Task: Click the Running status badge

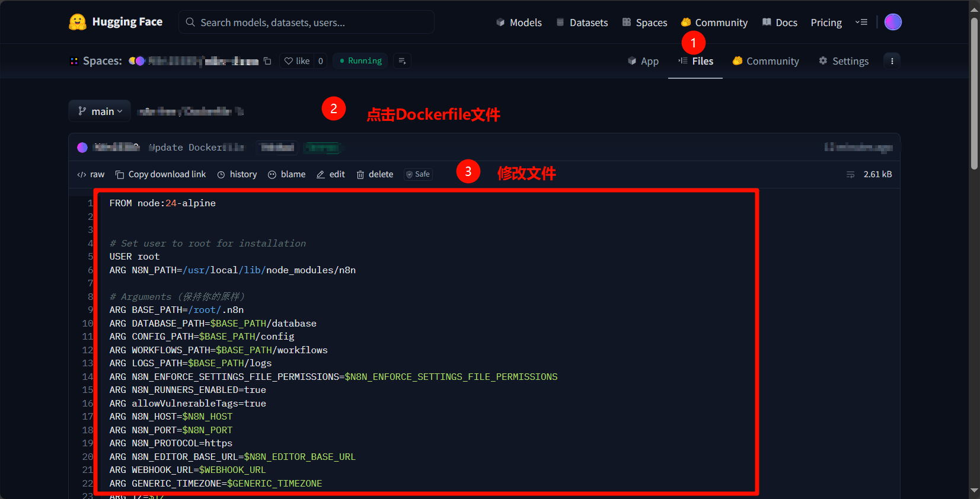Action: [360, 61]
